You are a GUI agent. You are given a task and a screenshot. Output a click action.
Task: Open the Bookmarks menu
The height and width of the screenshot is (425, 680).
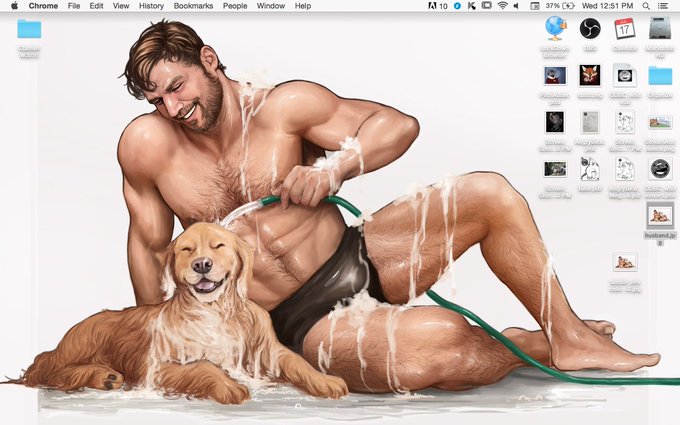(193, 6)
